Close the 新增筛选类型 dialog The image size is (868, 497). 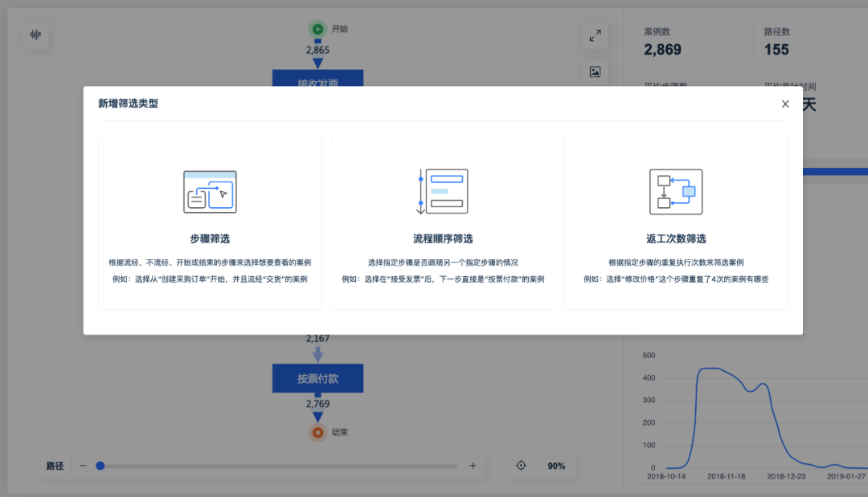[x=785, y=104]
